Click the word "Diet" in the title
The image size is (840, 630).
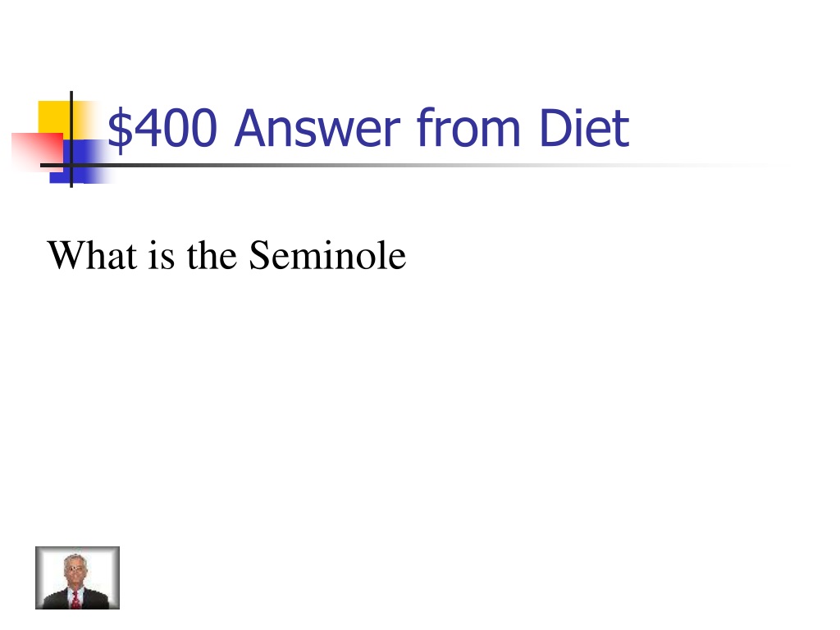tap(583, 127)
